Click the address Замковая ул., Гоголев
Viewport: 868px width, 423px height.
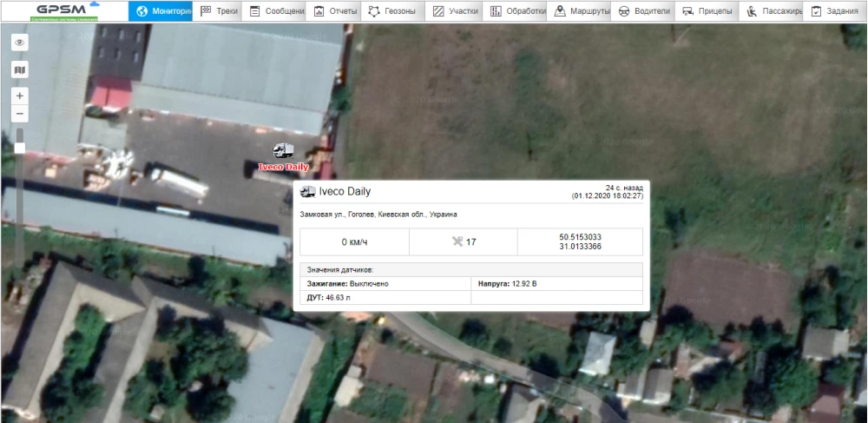(378, 215)
